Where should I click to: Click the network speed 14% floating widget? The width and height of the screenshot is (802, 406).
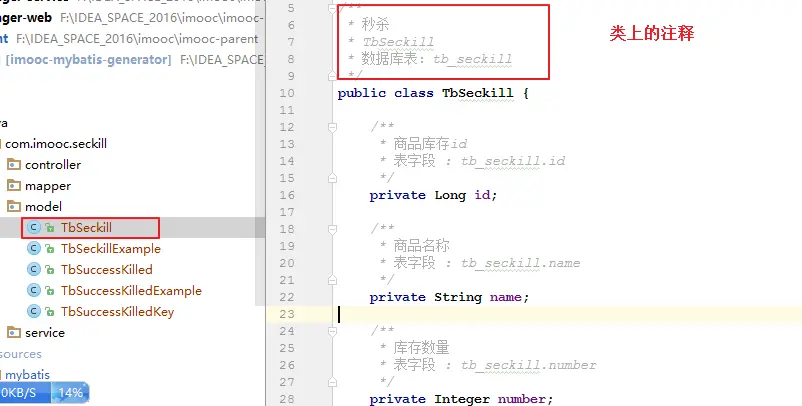click(x=44, y=393)
